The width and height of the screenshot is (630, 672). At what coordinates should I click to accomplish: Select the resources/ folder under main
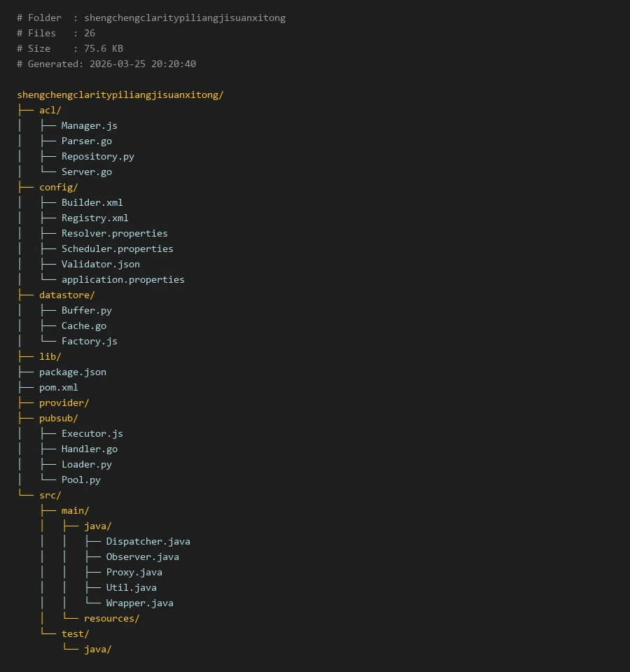click(x=111, y=619)
